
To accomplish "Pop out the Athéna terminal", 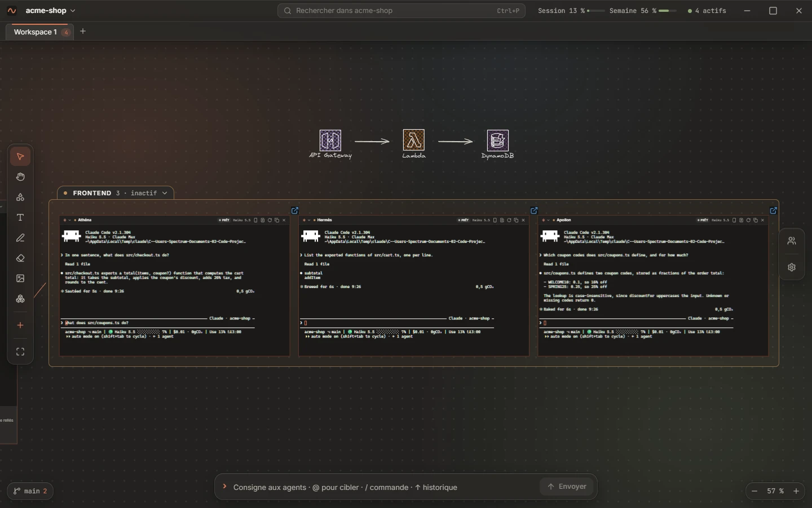I will 295,211.
